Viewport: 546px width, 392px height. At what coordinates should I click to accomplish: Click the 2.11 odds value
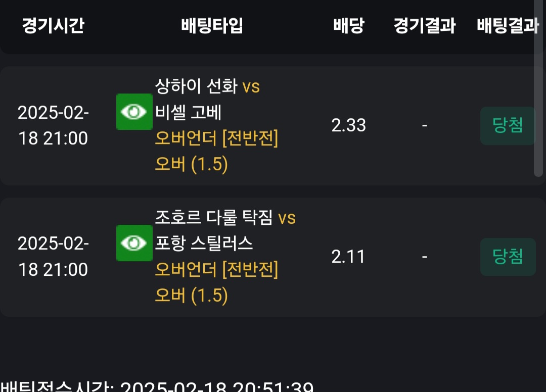pyautogui.click(x=348, y=257)
